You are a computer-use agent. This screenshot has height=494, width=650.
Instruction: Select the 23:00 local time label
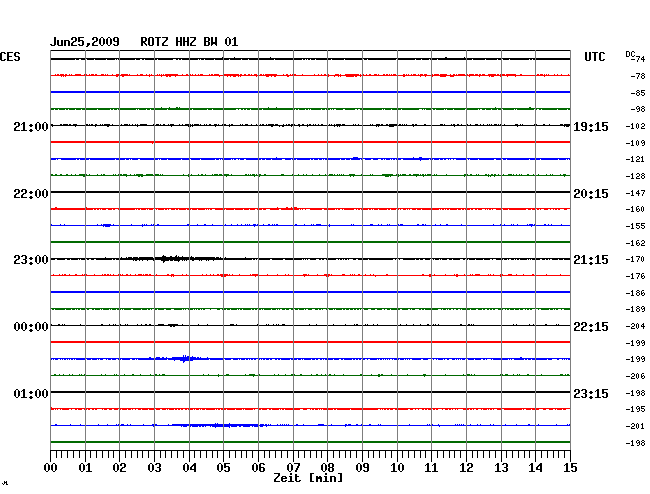[x=31, y=260]
